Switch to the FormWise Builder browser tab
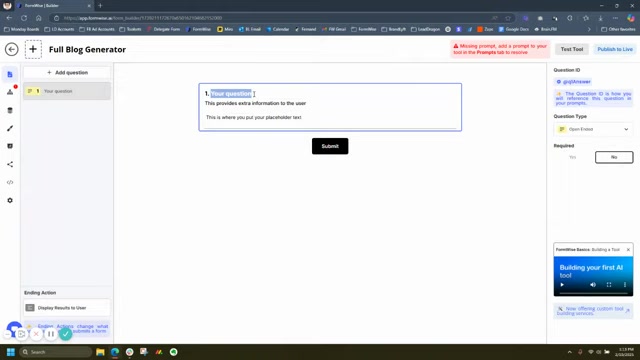Image resolution: width=640 pixels, height=360 pixels. [53, 6]
